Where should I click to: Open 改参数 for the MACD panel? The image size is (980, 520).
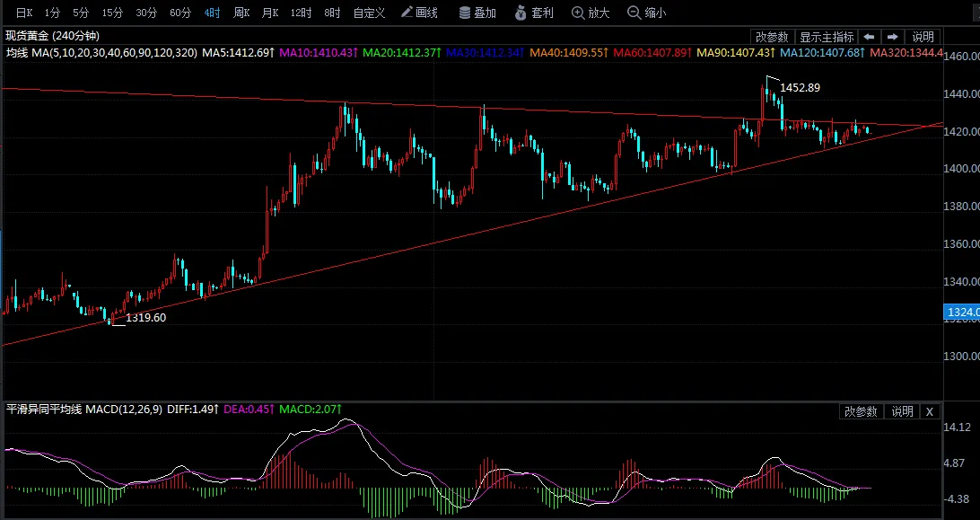862,411
